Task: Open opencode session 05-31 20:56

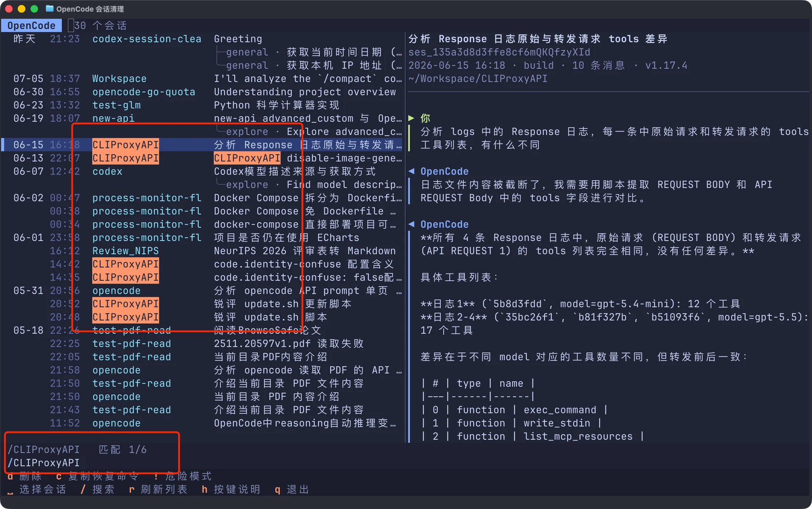Action: (202, 291)
